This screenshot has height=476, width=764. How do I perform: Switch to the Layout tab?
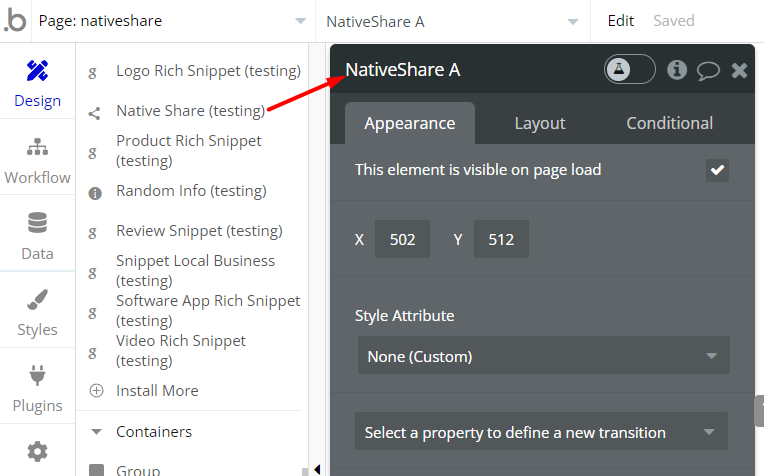coord(540,123)
